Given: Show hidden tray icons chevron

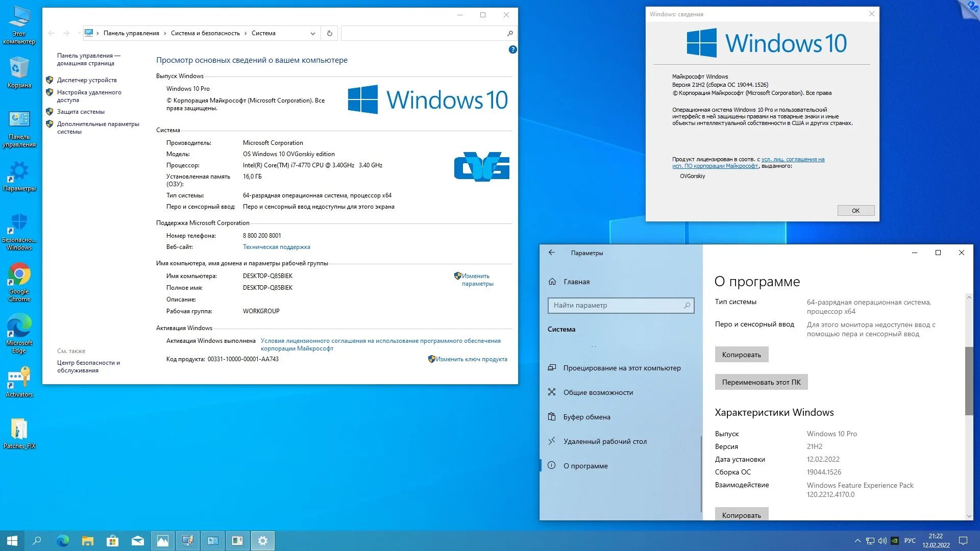Looking at the screenshot, I should (x=857, y=541).
